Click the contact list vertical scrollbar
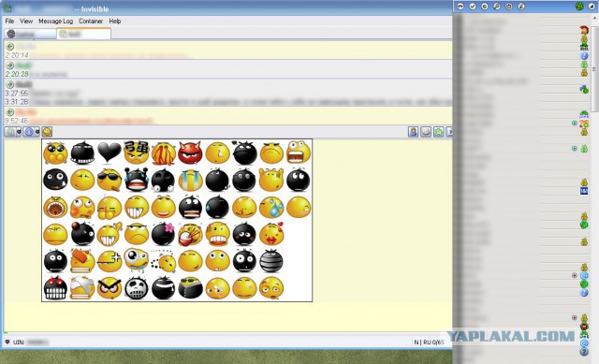599x364 pixels. [x=594, y=68]
